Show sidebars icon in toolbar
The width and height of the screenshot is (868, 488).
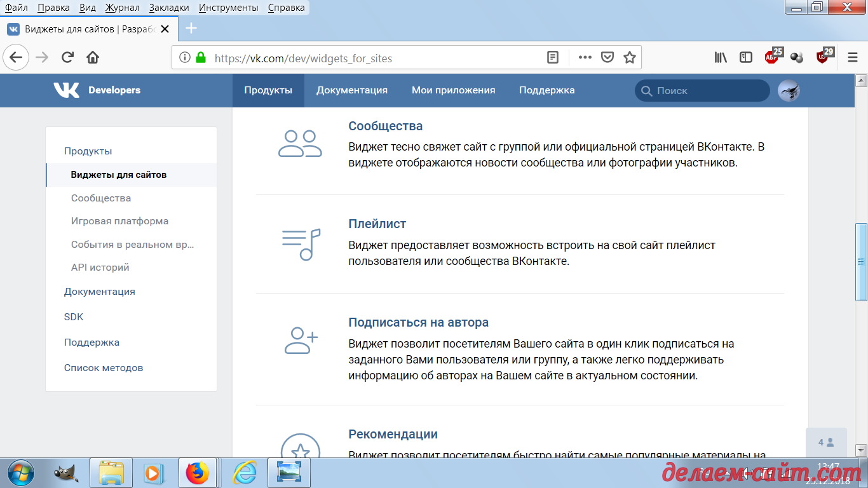coord(746,58)
